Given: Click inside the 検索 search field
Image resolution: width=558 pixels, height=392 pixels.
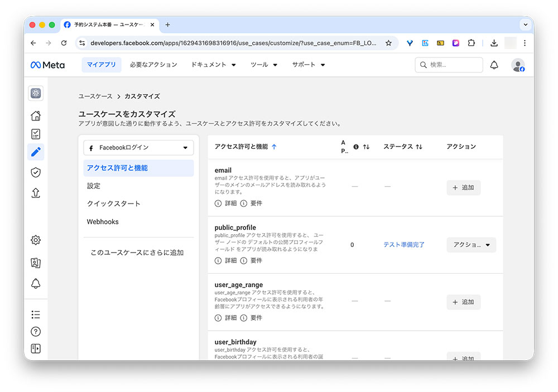Looking at the screenshot, I should (449, 65).
